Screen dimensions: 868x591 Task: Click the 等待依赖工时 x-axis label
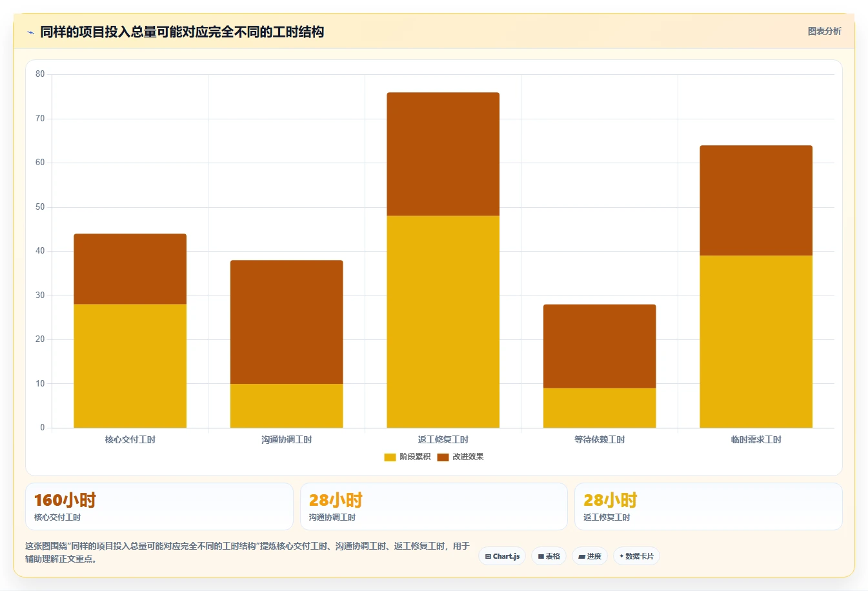600,439
